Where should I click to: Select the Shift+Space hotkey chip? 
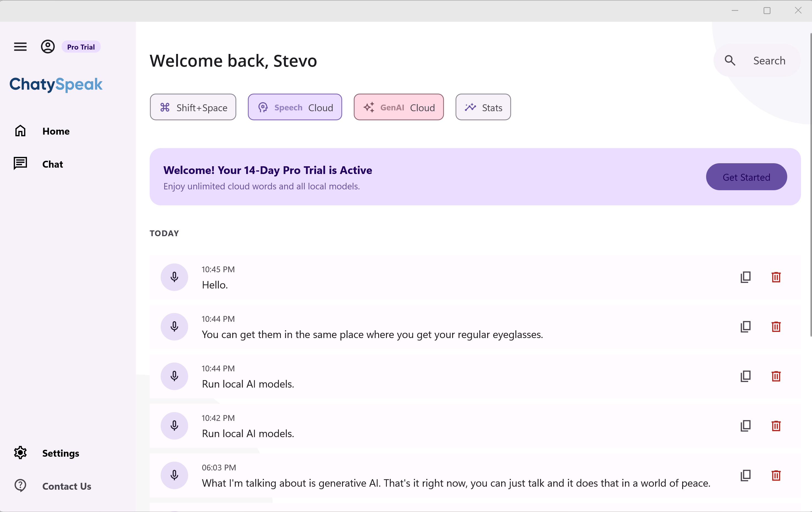[193, 107]
